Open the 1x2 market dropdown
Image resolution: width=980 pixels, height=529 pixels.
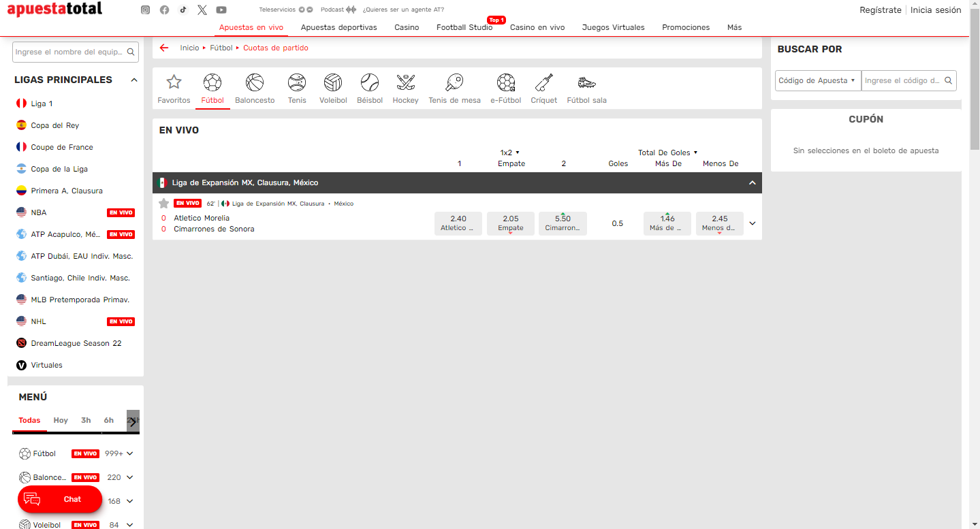509,153
